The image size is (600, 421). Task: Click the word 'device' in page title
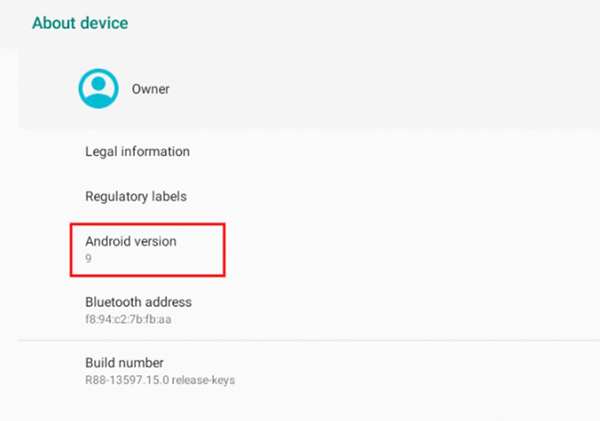[104, 23]
